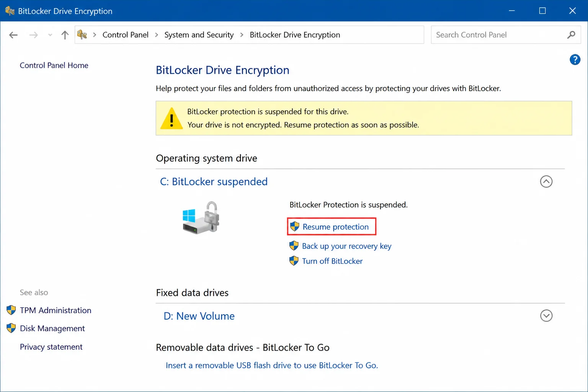The width and height of the screenshot is (588, 392).
Task: Click shield icon beside TPM Administration
Action: coord(11,310)
